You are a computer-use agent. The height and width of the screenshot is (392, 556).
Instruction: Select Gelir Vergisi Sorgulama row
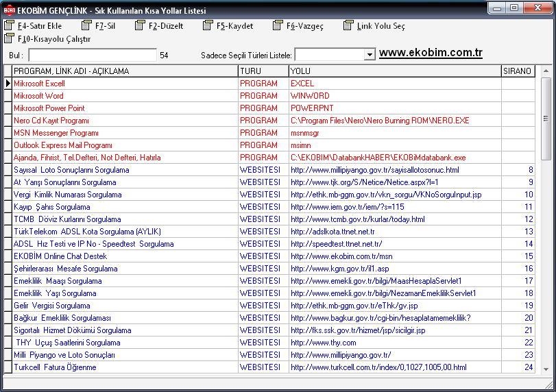tap(269, 306)
